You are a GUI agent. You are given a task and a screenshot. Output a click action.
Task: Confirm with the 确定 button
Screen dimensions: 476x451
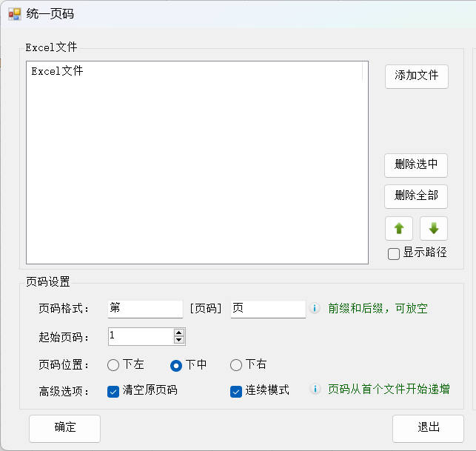[64, 427]
